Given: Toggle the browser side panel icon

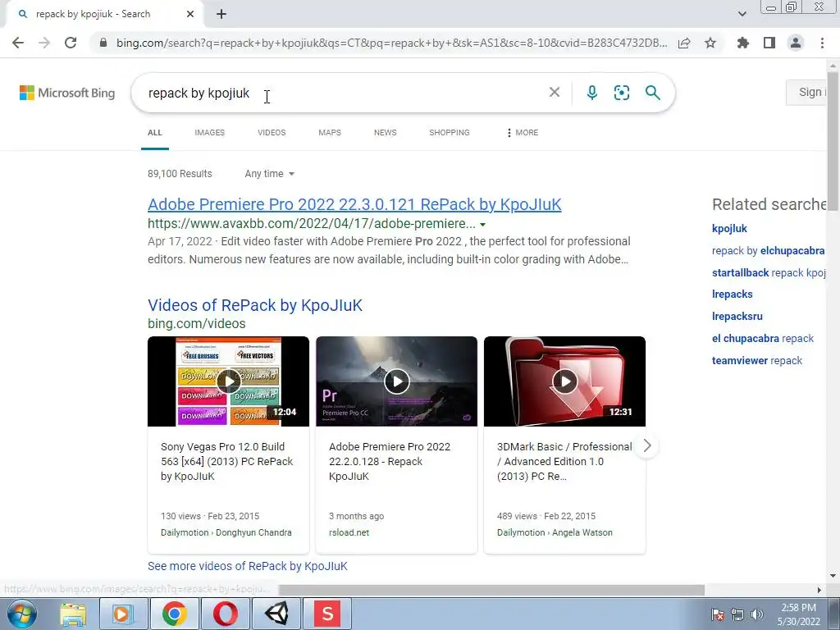Looking at the screenshot, I should 769,43.
